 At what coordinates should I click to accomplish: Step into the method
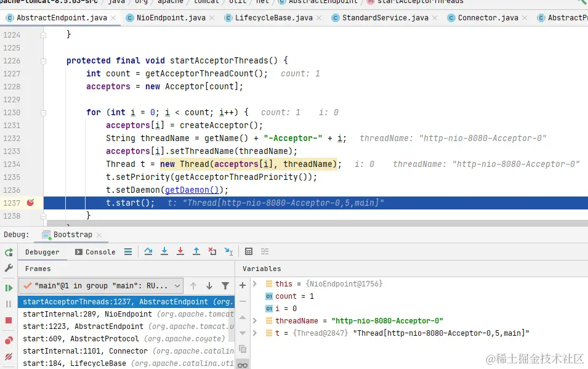pyautogui.click(x=164, y=251)
